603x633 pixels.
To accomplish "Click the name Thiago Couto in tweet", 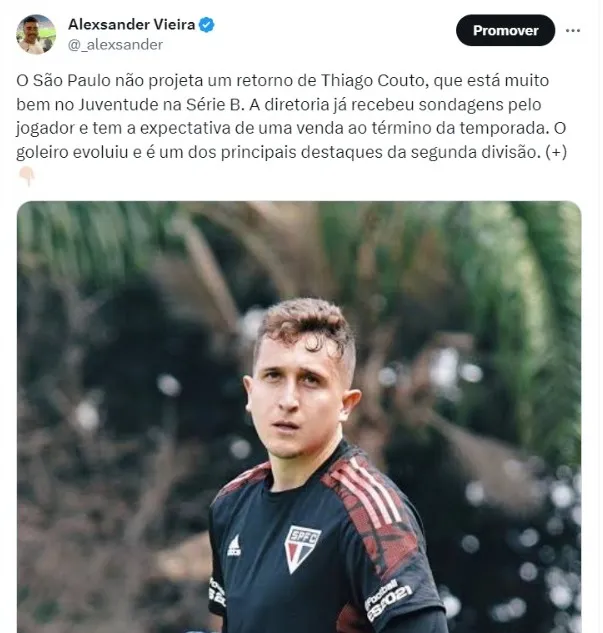I will 375,81.
